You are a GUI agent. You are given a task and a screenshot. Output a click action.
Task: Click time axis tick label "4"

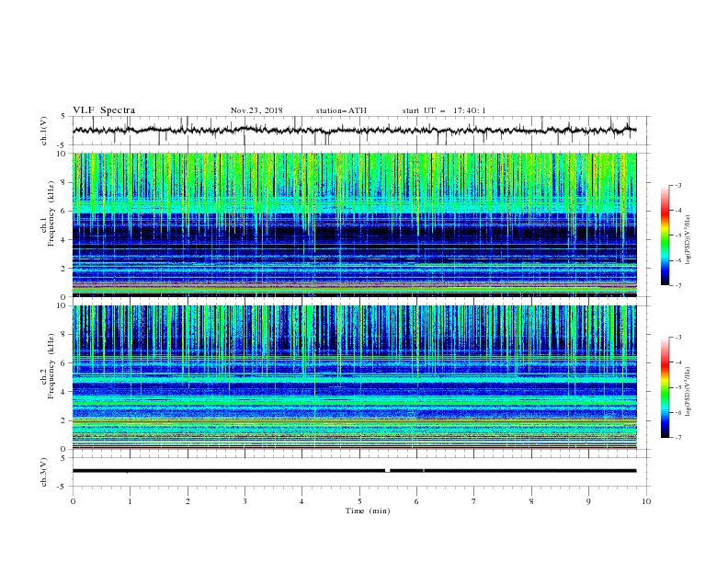tap(301, 501)
